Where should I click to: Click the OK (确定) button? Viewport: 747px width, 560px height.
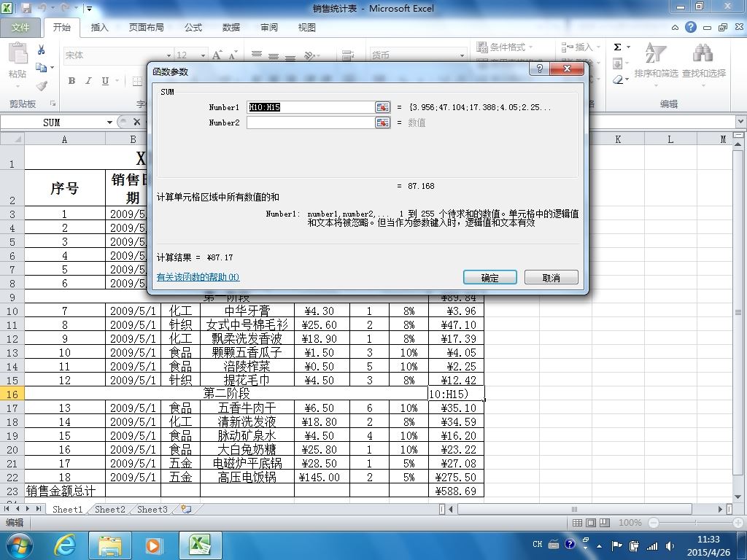489,278
